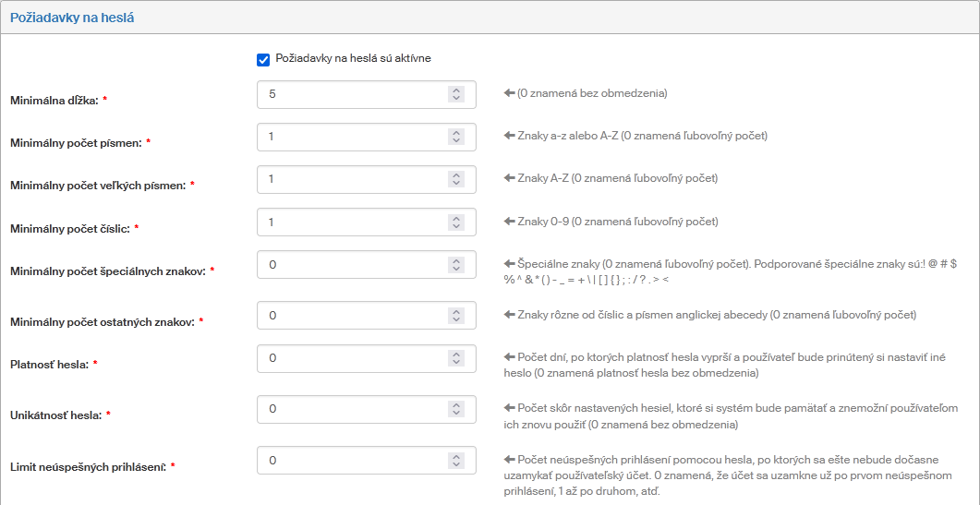This screenshot has width=980, height=505.
Task: Click the spinner for Minimálny počet veľkých písmen
Action: (455, 179)
